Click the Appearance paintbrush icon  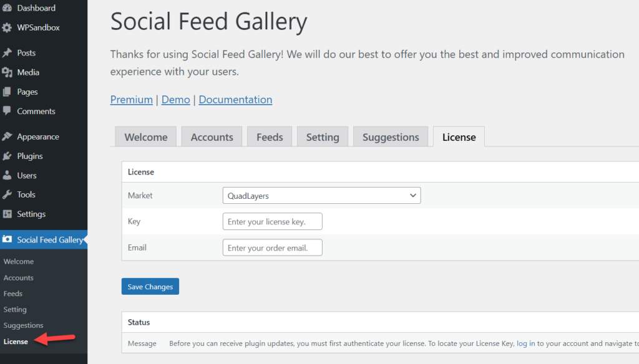click(x=7, y=136)
